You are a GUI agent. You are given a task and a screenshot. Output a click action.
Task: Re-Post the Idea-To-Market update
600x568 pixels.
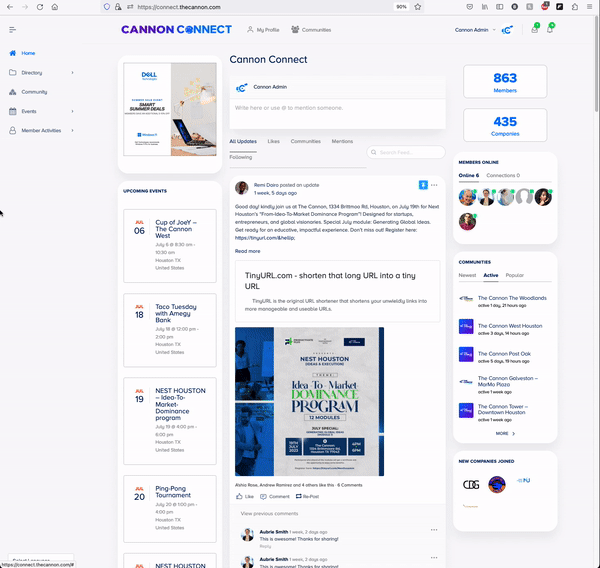coord(308,496)
